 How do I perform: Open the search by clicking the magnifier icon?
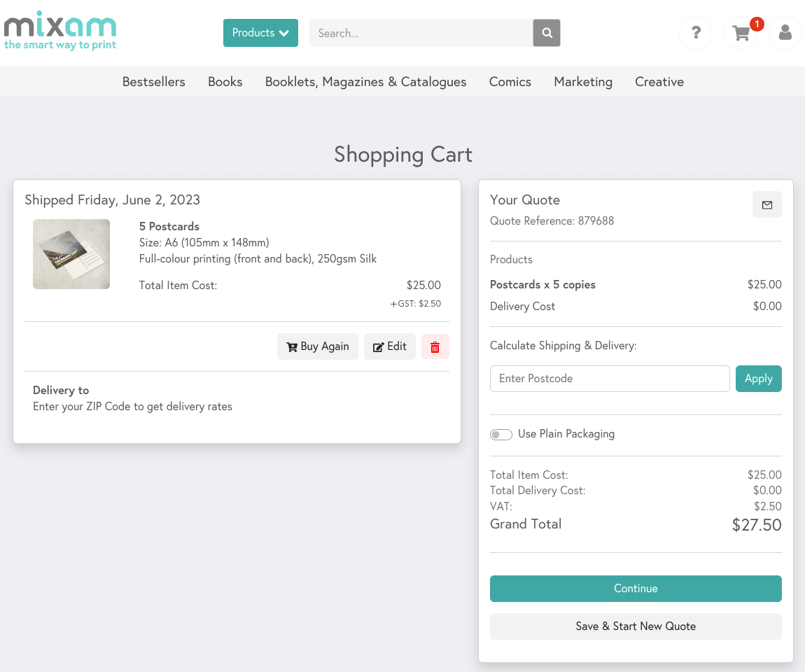tap(546, 33)
